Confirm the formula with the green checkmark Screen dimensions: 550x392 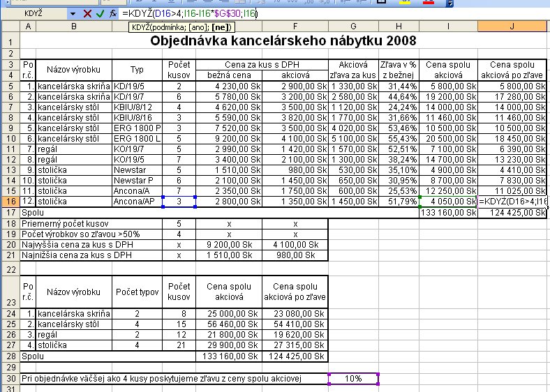pyautogui.click(x=100, y=14)
